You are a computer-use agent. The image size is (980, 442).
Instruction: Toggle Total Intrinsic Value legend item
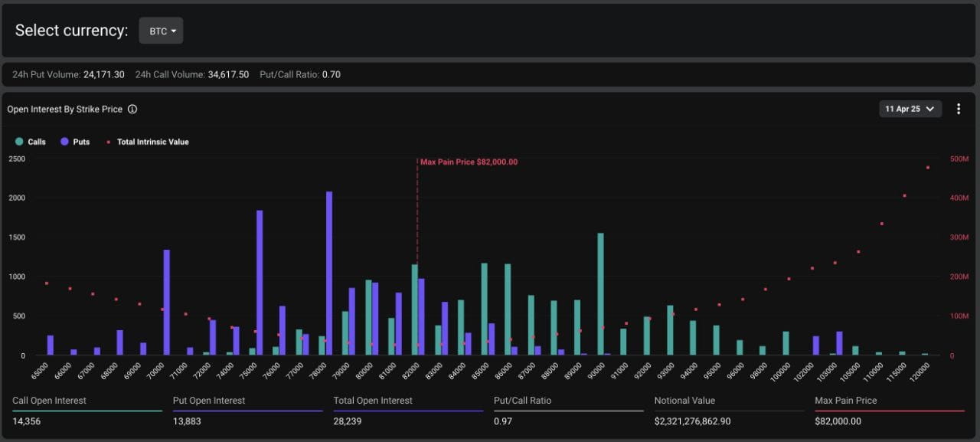pyautogui.click(x=147, y=142)
